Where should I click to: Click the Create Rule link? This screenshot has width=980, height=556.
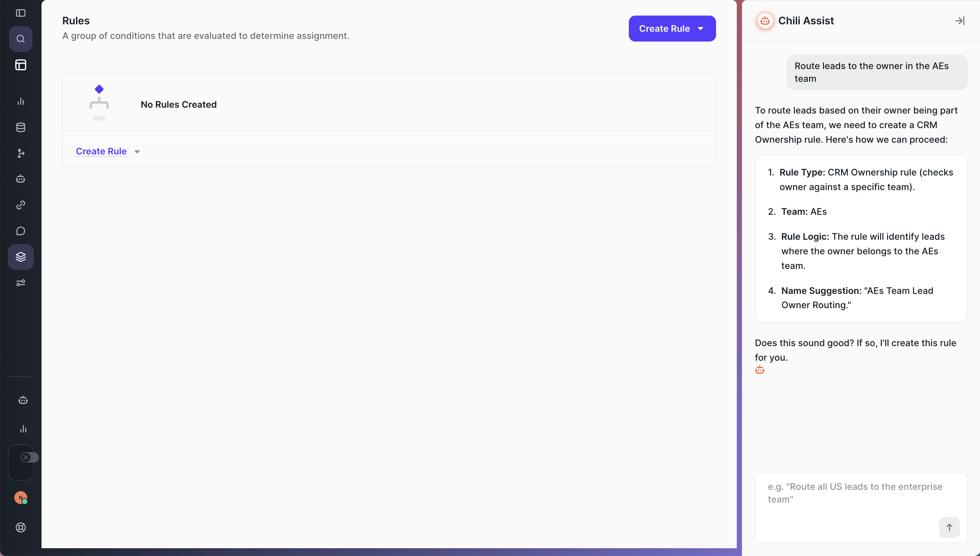(101, 151)
